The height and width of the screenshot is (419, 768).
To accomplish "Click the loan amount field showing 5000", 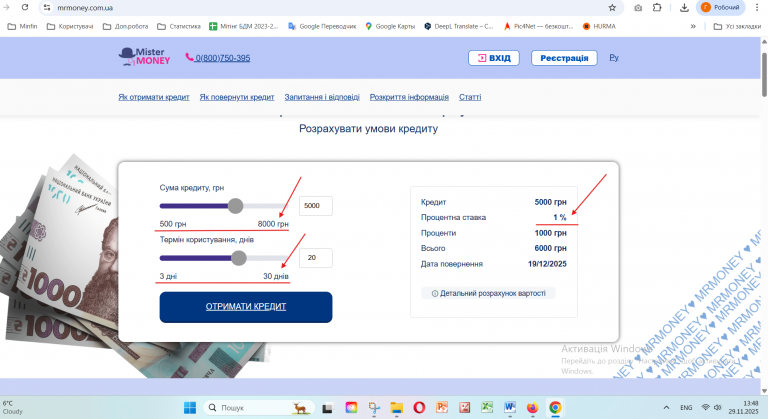I will click(x=316, y=206).
